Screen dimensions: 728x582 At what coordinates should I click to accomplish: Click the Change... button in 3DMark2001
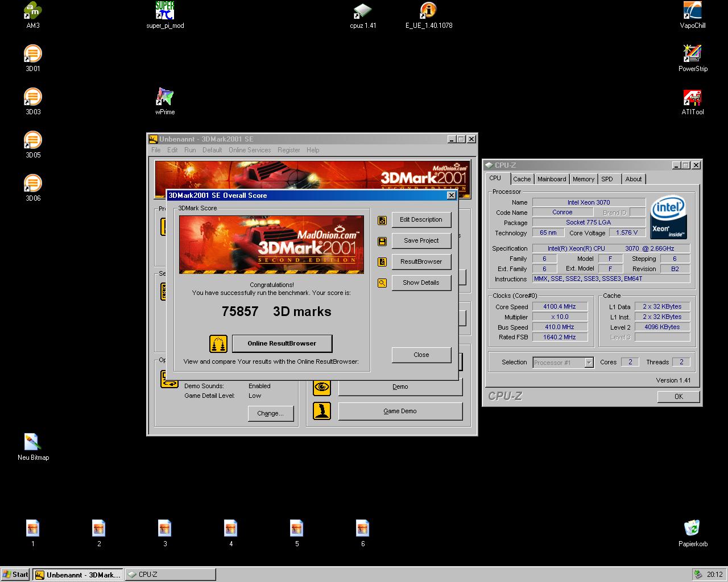(270, 413)
